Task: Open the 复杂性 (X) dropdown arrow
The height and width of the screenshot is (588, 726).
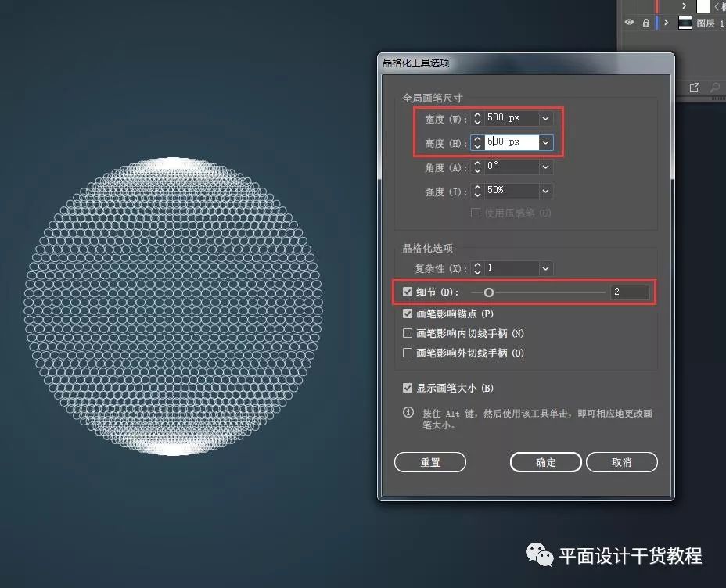Action: point(546,268)
